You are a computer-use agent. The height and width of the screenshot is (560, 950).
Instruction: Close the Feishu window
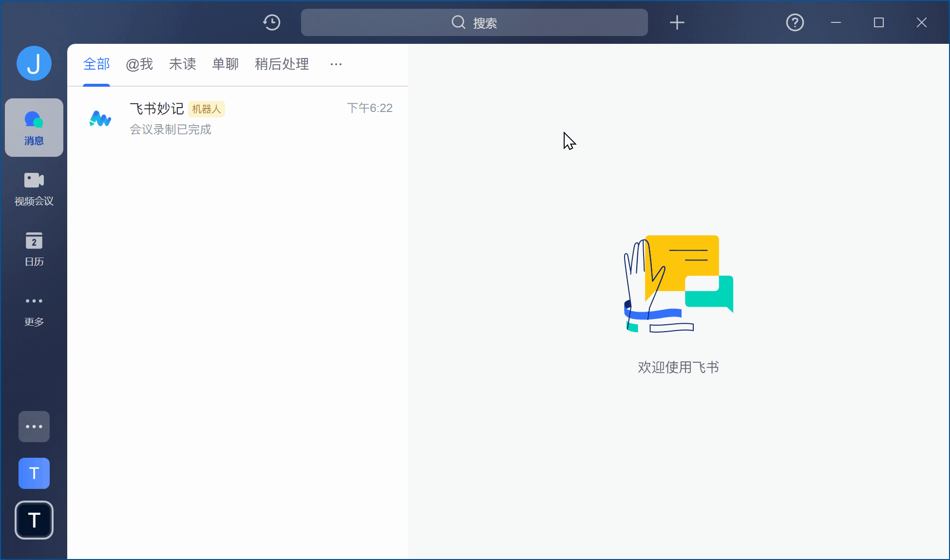pyautogui.click(x=922, y=22)
